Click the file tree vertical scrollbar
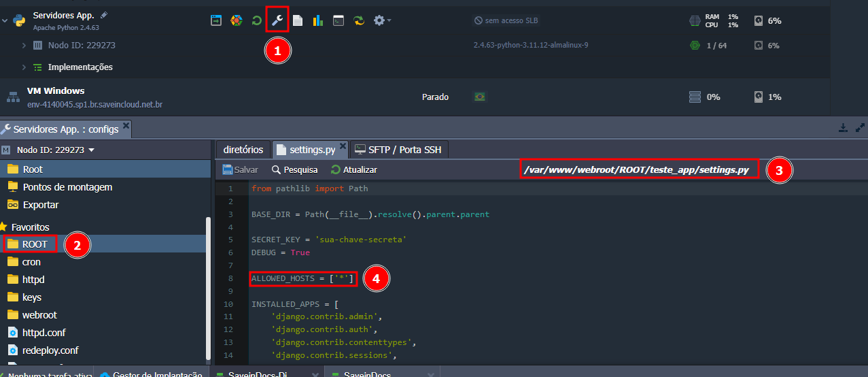The width and height of the screenshot is (868, 377). tap(209, 289)
